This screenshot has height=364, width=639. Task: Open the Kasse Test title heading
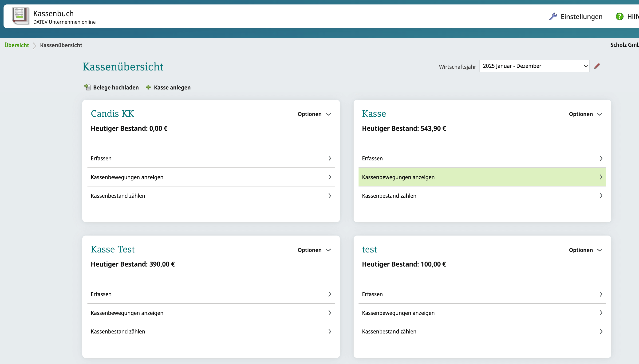(x=113, y=249)
